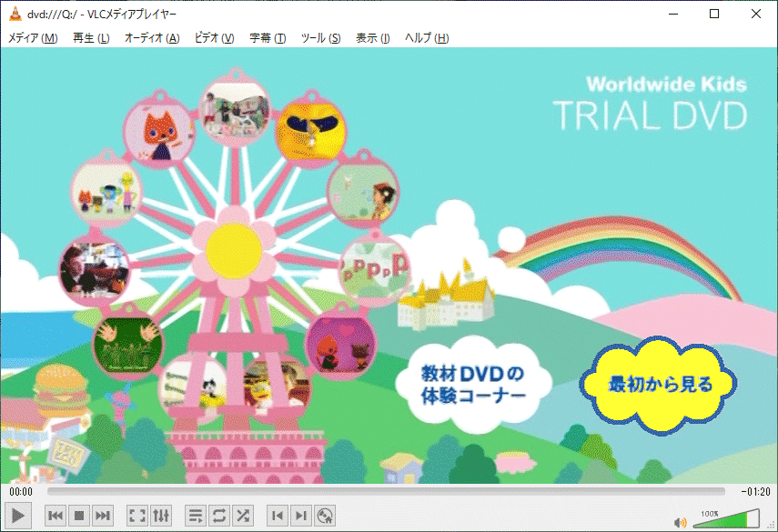Mute audio via speaker icon
This screenshot has width=778, height=532.
(681, 522)
